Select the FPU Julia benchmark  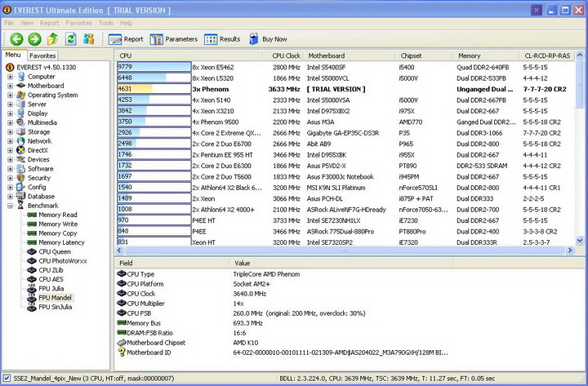[51, 289]
